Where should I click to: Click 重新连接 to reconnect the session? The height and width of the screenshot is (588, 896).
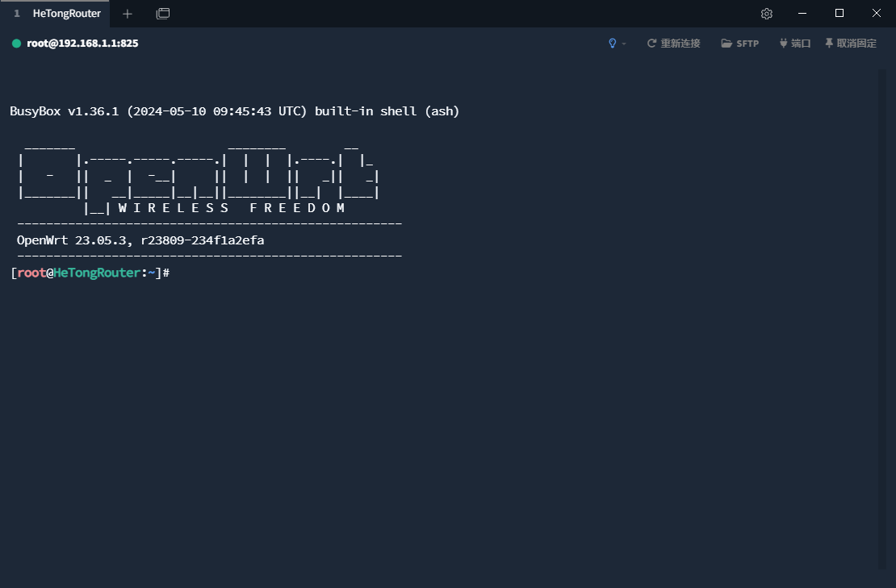pos(674,44)
